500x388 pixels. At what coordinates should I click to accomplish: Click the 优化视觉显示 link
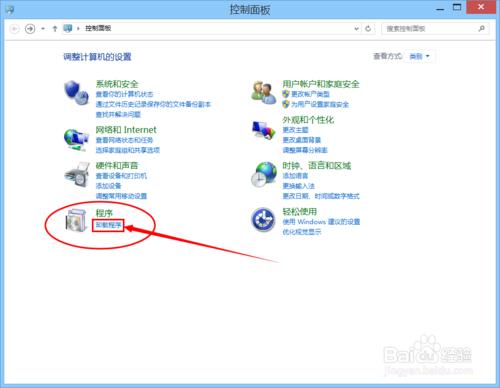coord(302,232)
